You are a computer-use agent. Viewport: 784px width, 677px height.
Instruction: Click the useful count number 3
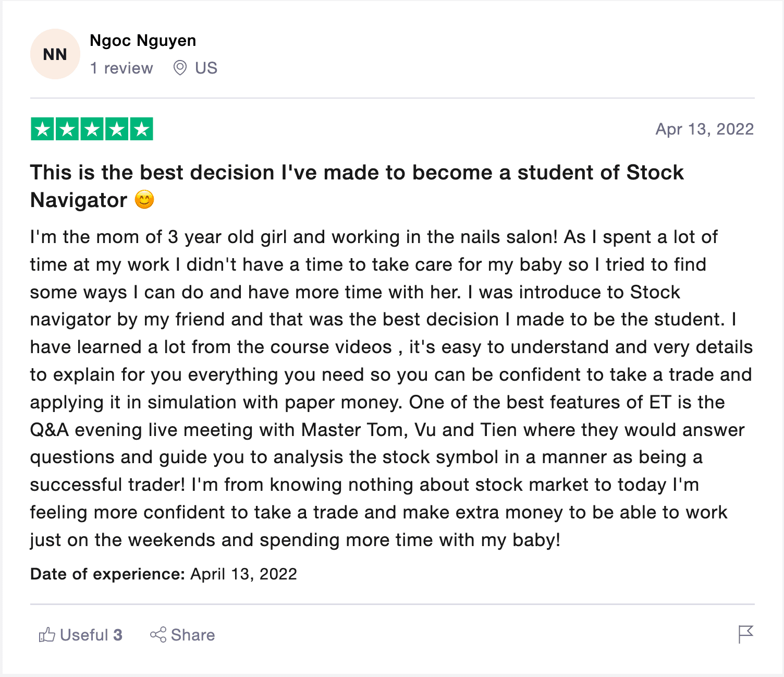[x=118, y=635]
